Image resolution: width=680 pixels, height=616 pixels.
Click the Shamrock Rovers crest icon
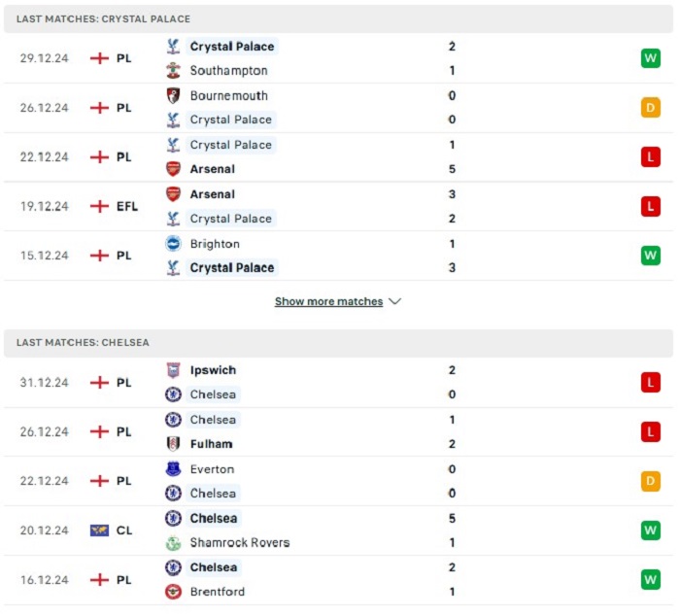pyautogui.click(x=173, y=543)
